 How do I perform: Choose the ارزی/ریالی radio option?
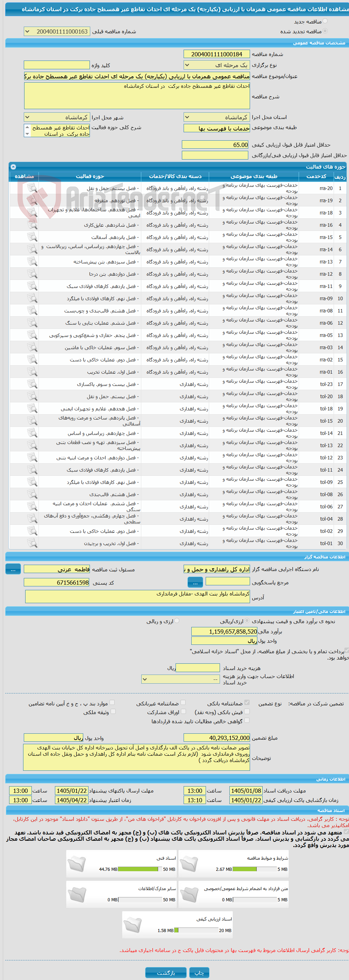click(x=247, y=621)
